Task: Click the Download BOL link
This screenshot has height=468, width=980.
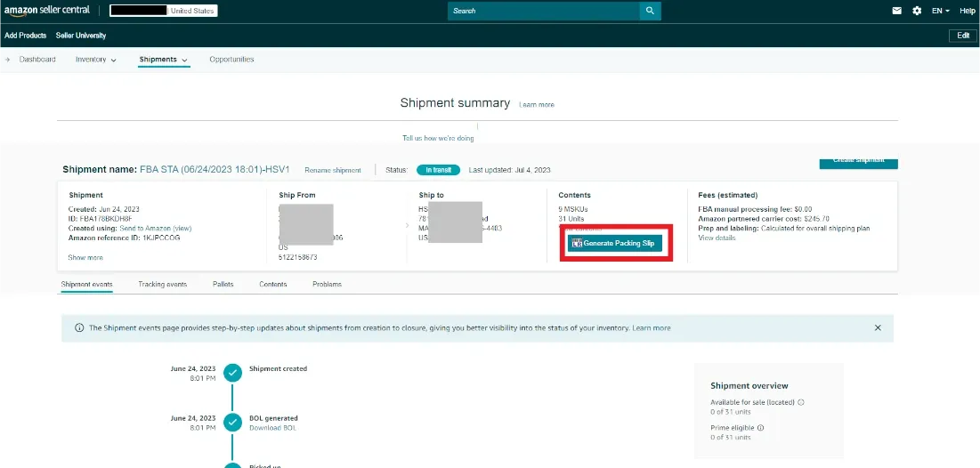Action: pos(273,428)
